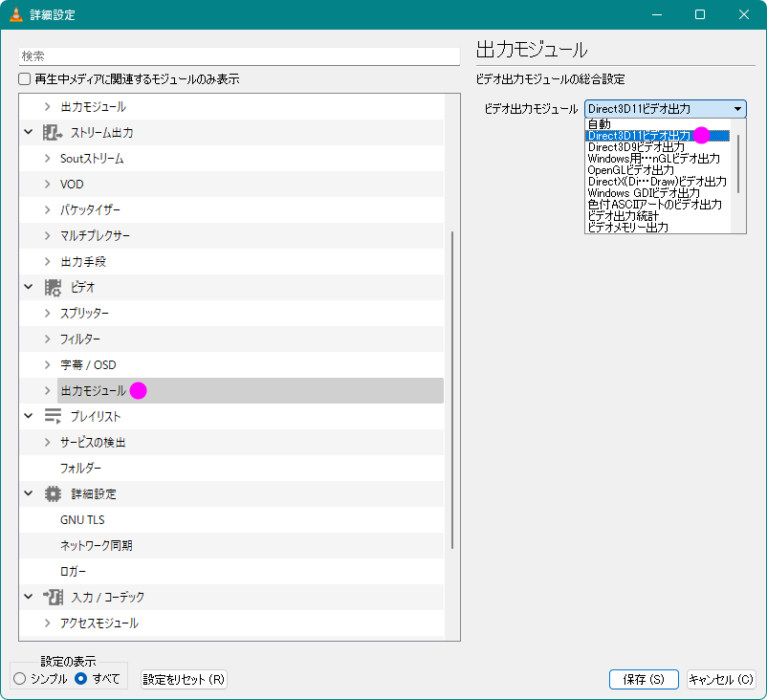This screenshot has height=700, width=767.
Task: Collapse the ビデオ tree section
Action: pos(29,287)
